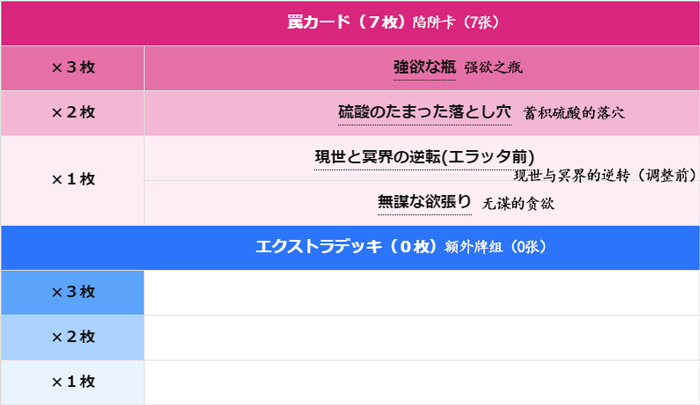The height and width of the screenshot is (405, 700).
Task: Open the 硫酸のたまった落とし穴 card link
Action: click(x=425, y=112)
